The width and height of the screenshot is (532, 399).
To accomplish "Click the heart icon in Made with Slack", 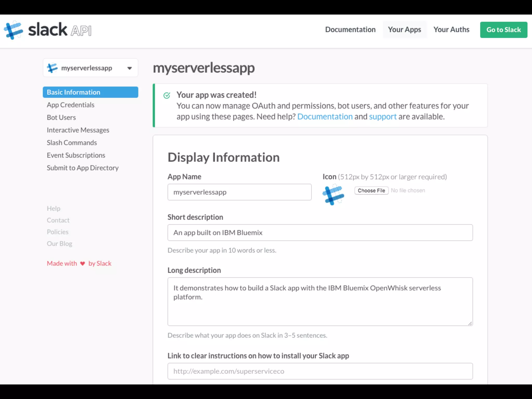I will click(83, 263).
